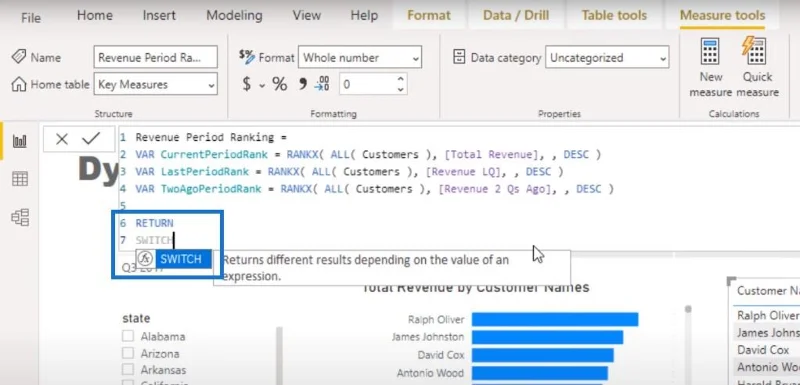The image size is (800, 385).
Task: Click the Home table house icon
Action: (19, 84)
